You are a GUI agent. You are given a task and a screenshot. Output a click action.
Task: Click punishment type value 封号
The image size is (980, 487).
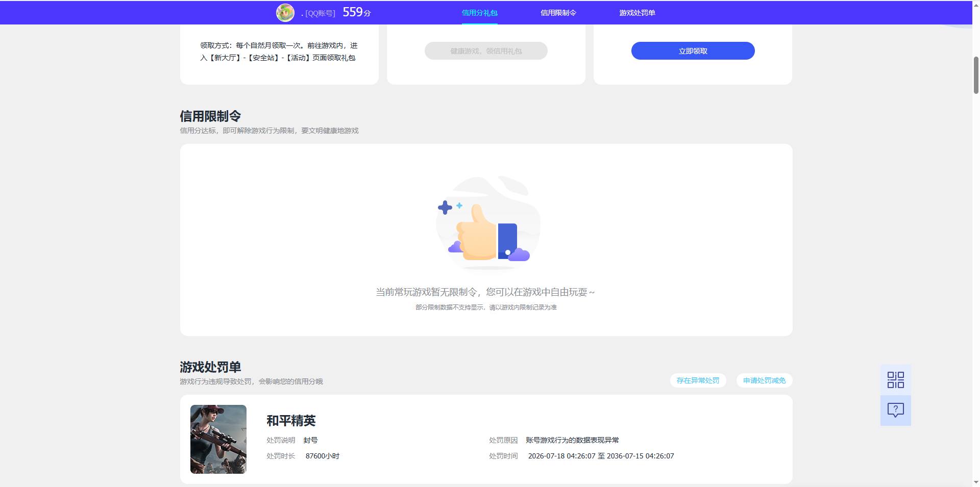tap(310, 440)
